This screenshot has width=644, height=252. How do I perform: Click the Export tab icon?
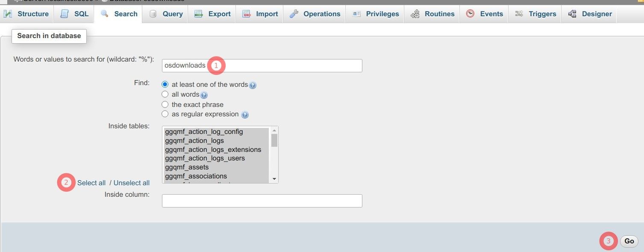point(199,14)
